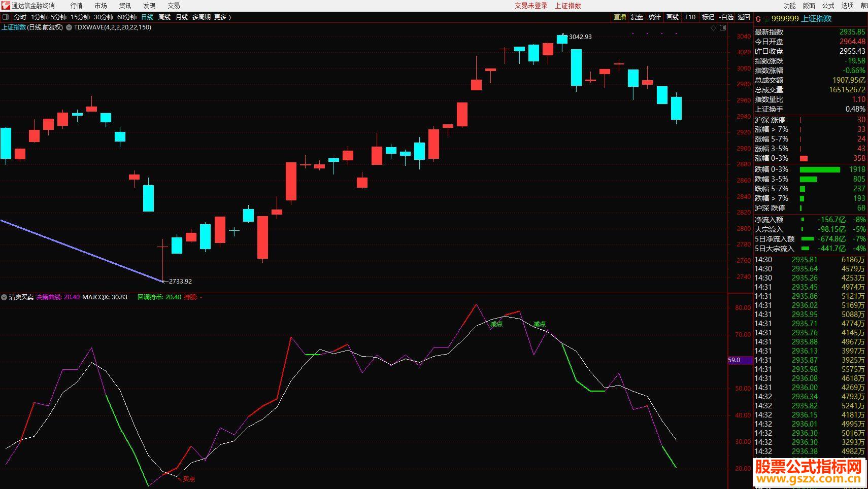Click the 标记 mark button
Viewport: 868px width, 489px height.
(x=708, y=17)
